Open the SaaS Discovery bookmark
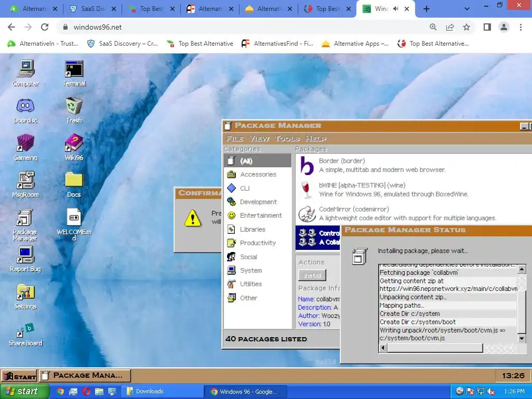 coord(123,44)
